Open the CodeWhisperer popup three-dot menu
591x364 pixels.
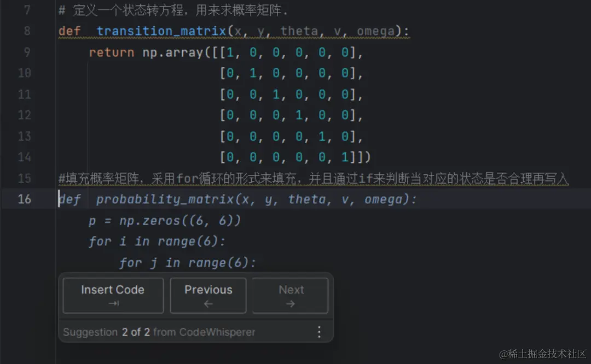click(319, 332)
